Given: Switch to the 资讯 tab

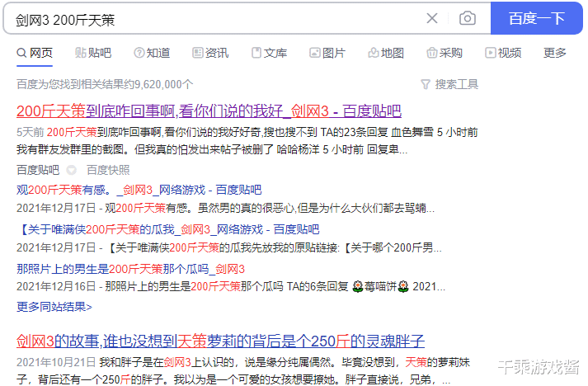Looking at the screenshot, I should click(210, 53).
